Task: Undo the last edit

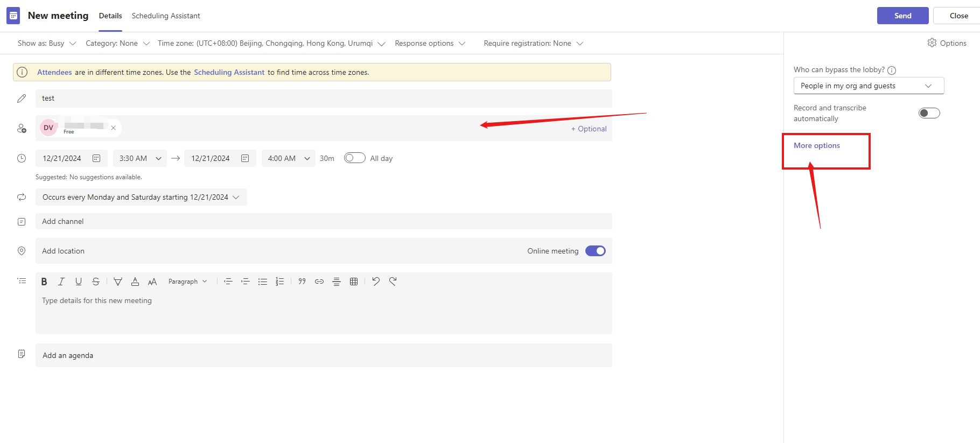Action: pyautogui.click(x=376, y=282)
